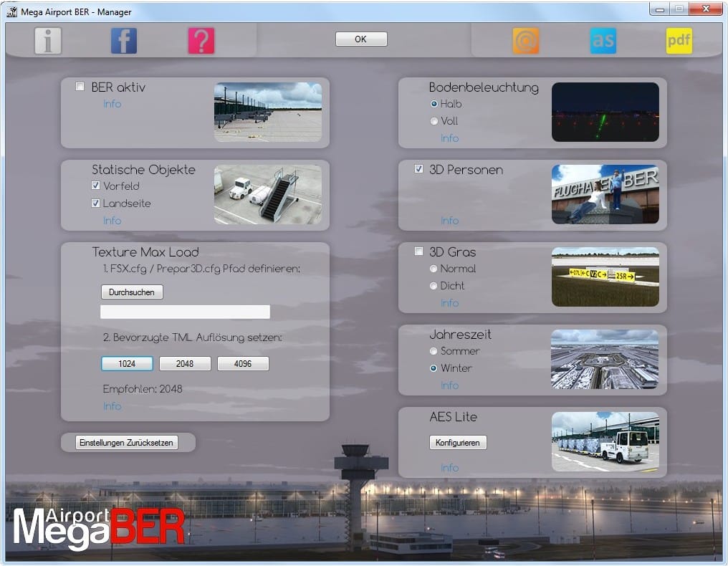Screen dimensions: 728x566
Task: Click the orange email contact icon
Action: [x=526, y=41]
